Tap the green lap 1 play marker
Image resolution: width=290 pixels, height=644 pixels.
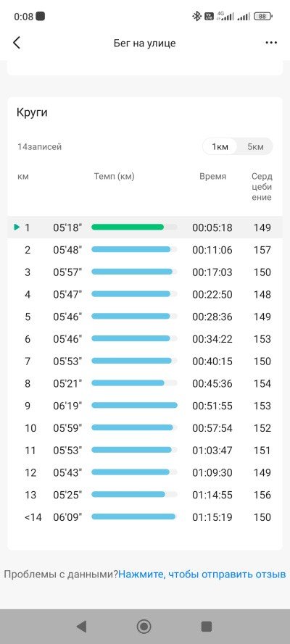pyautogui.click(x=17, y=227)
